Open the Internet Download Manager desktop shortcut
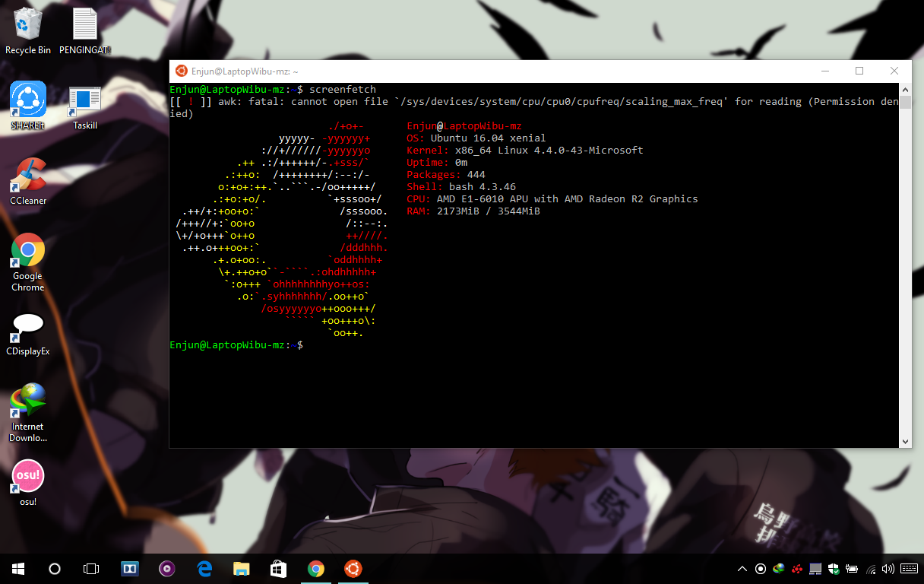Screen dimensions: 924x584 pyautogui.click(x=28, y=412)
